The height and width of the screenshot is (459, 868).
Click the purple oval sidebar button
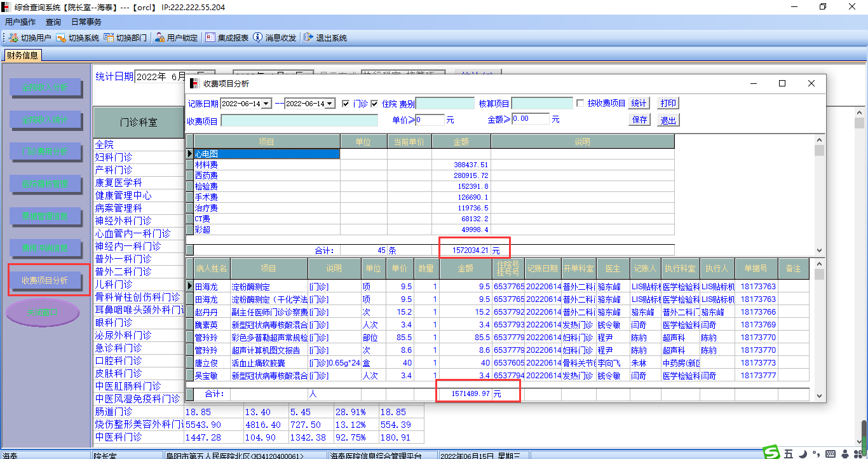click(43, 312)
